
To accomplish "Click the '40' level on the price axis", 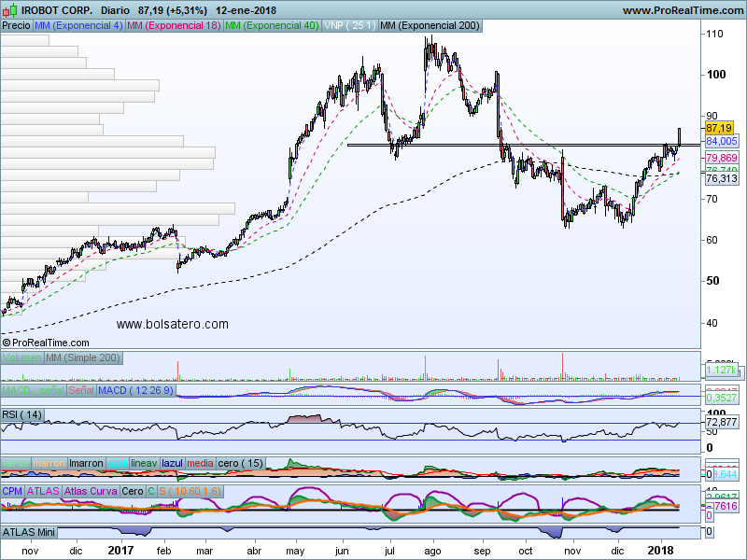I will [x=712, y=323].
